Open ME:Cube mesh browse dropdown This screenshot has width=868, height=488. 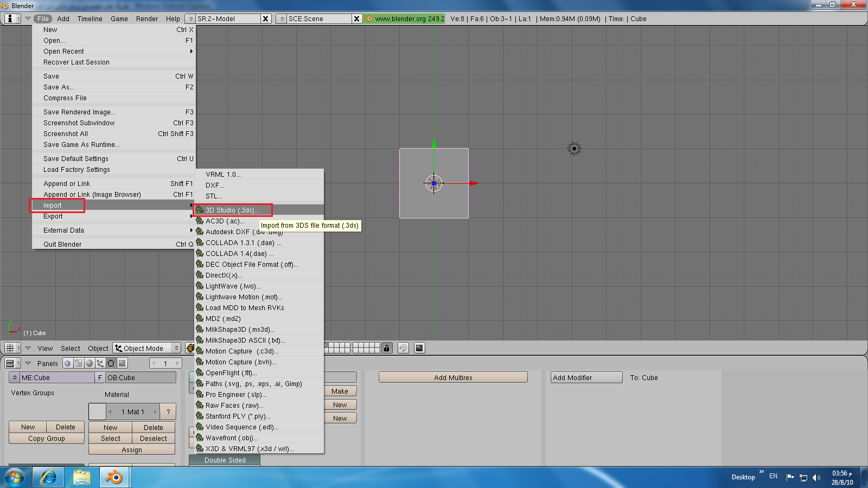point(15,377)
